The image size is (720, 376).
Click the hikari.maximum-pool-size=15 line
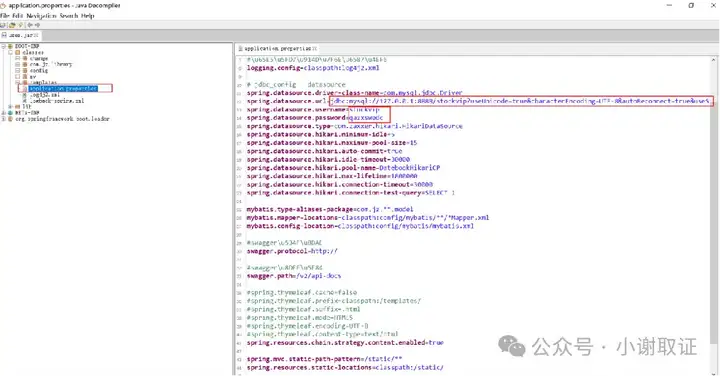332,143
